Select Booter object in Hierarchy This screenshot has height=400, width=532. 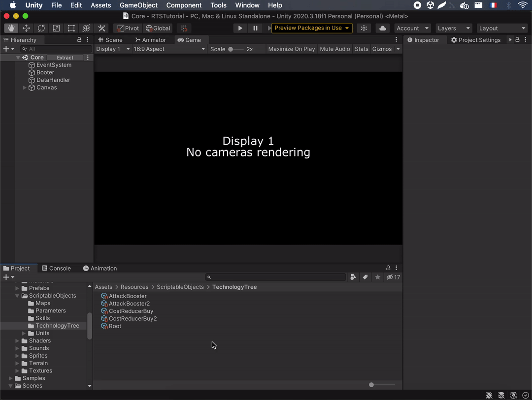pyautogui.click(x=45, y=72)
